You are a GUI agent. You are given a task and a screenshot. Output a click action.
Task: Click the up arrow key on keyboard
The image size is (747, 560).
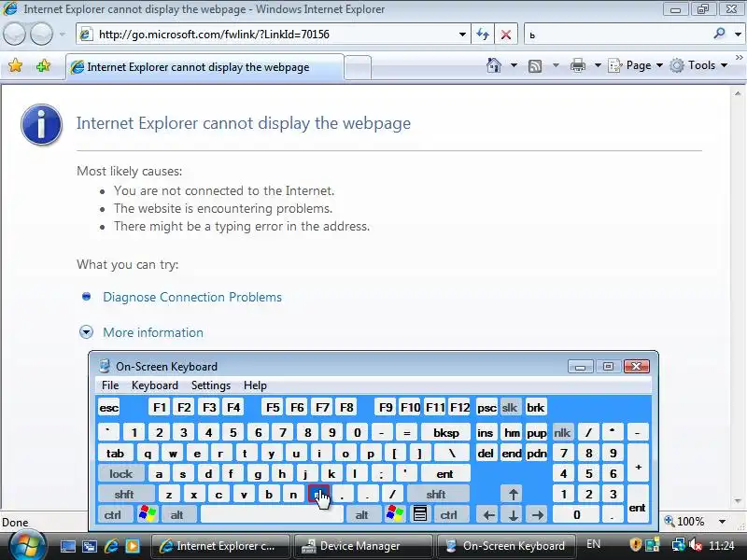[x=513, y=494]
